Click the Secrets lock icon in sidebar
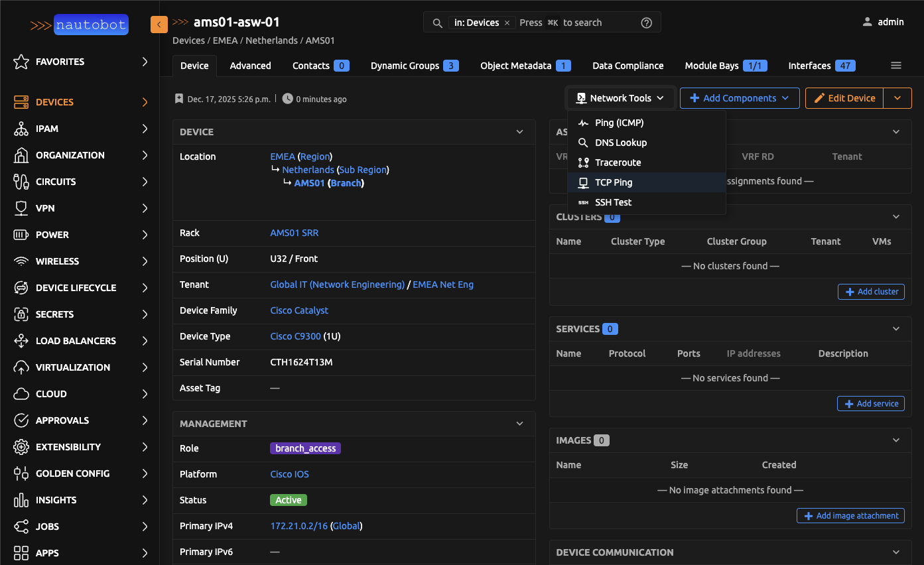This screenshot has height=565, width=924. [21, 314]
